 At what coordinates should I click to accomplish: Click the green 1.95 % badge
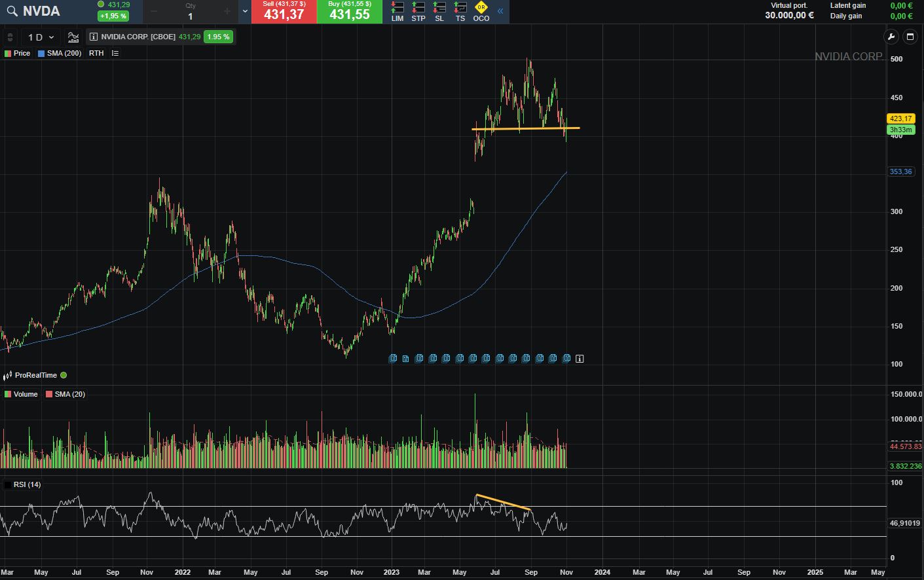pyautogui.click(x=218, y=37)
